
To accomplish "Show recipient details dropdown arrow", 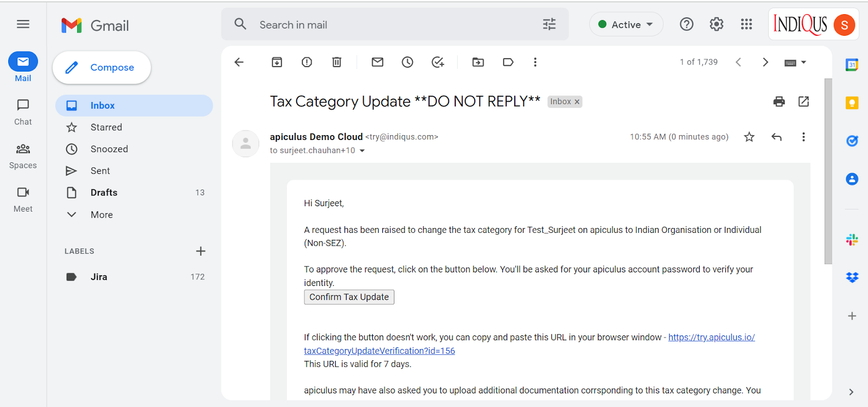I will coord(362,151).
